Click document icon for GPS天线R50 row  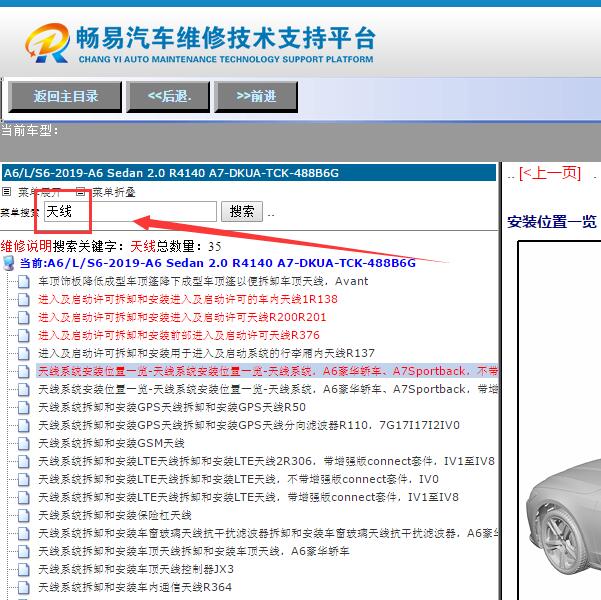24,408
